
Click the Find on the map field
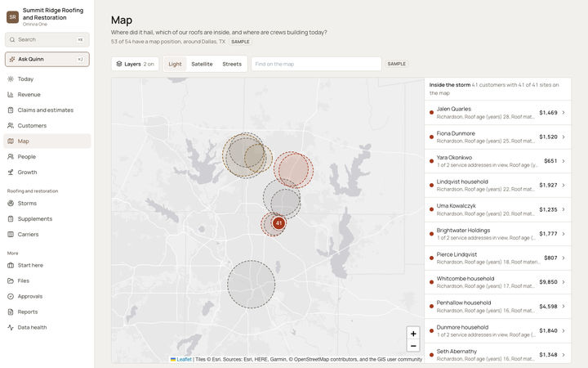pyautogui.click(x=316, y=64)
